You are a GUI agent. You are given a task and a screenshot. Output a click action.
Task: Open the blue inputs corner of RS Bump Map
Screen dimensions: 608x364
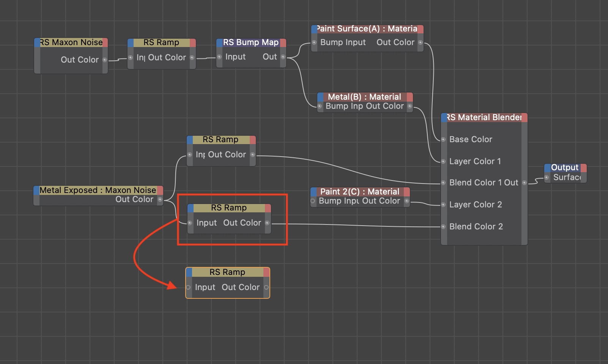tap(219, 42)
